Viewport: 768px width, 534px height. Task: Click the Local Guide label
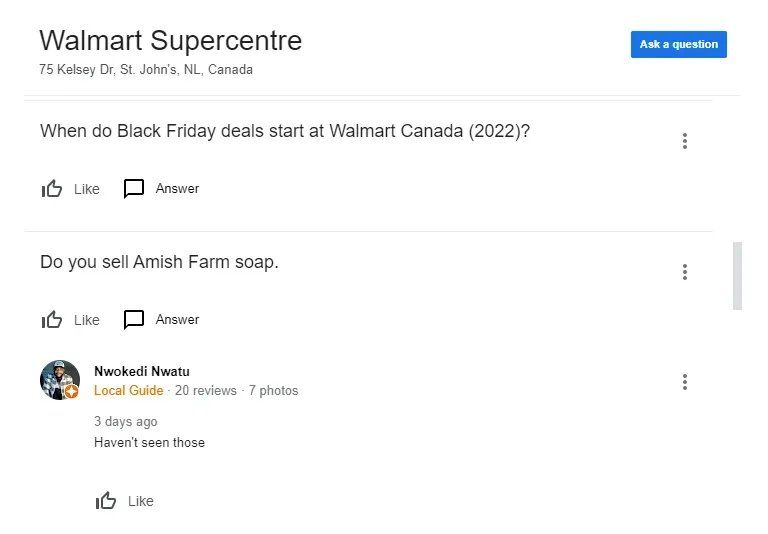coord(128,390)
